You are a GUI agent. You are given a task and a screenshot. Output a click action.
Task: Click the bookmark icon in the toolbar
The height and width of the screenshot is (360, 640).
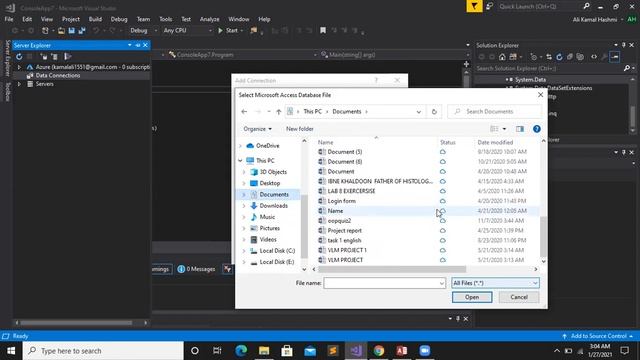(x=323, y=30)
